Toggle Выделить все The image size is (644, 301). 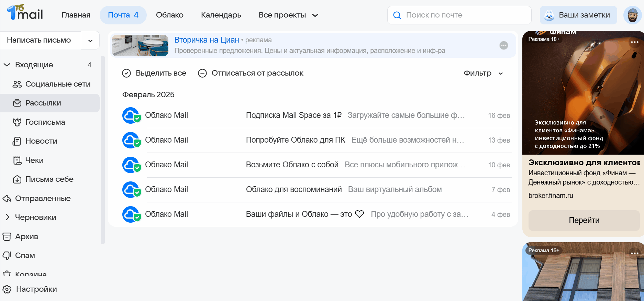(x=154, y=73)
